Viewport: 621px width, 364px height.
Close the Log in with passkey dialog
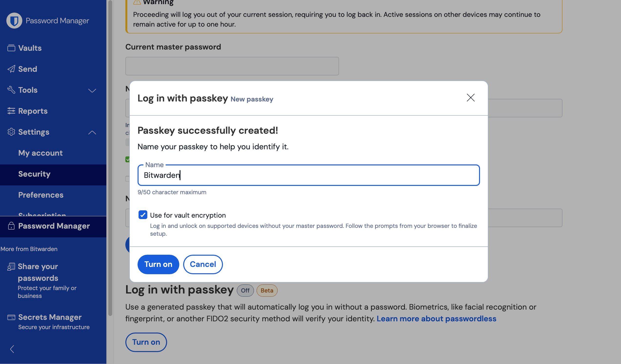coord(471,98)
